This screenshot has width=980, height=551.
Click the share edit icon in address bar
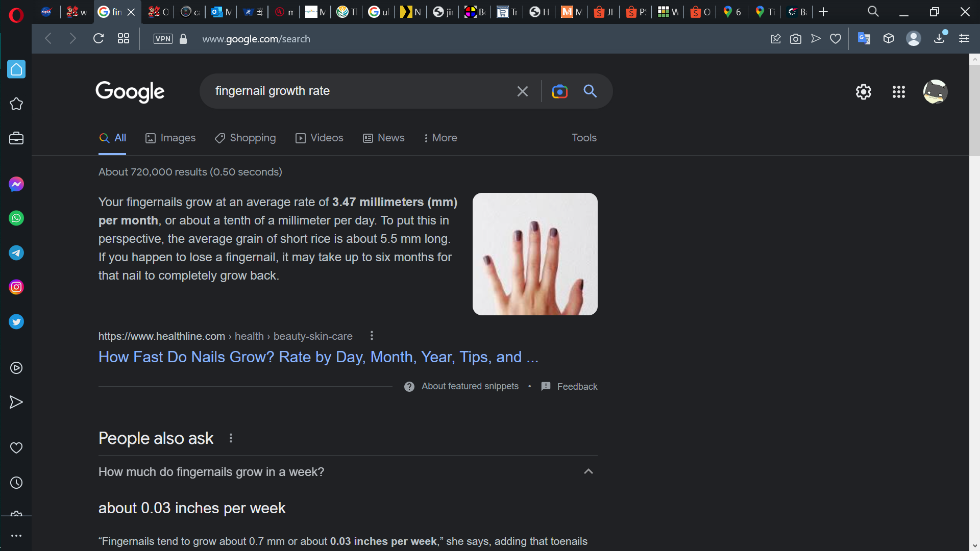click(775, 39)
